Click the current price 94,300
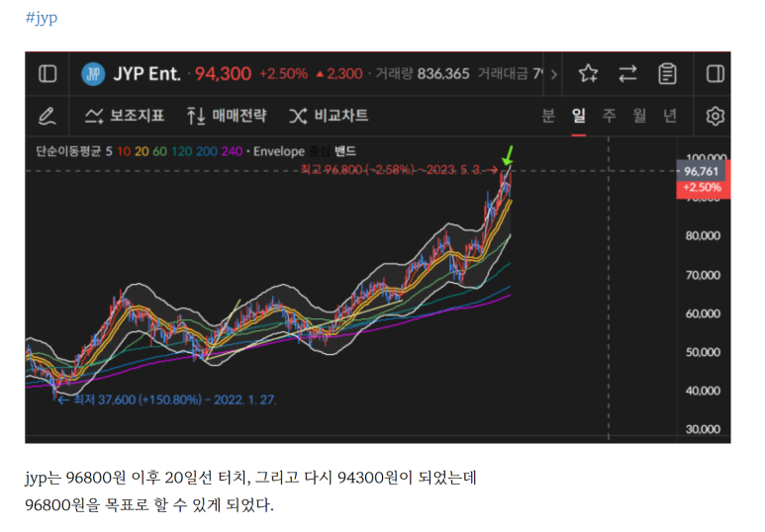 click(223, 74)
